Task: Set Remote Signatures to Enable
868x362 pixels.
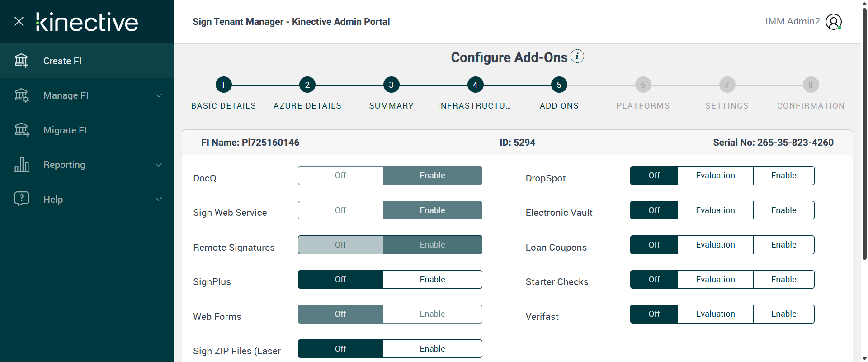Action: coord(432,245)
